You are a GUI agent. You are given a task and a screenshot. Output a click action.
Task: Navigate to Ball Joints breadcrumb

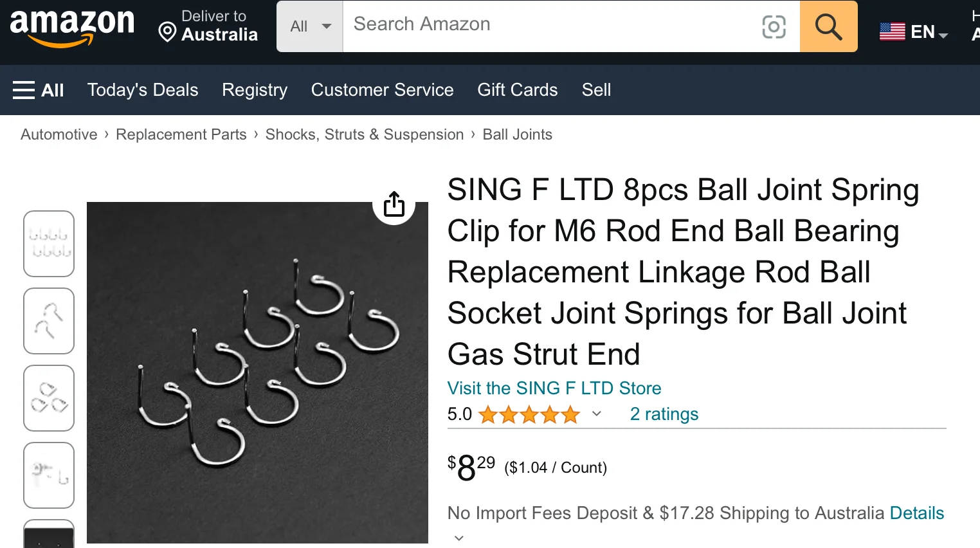517,134
